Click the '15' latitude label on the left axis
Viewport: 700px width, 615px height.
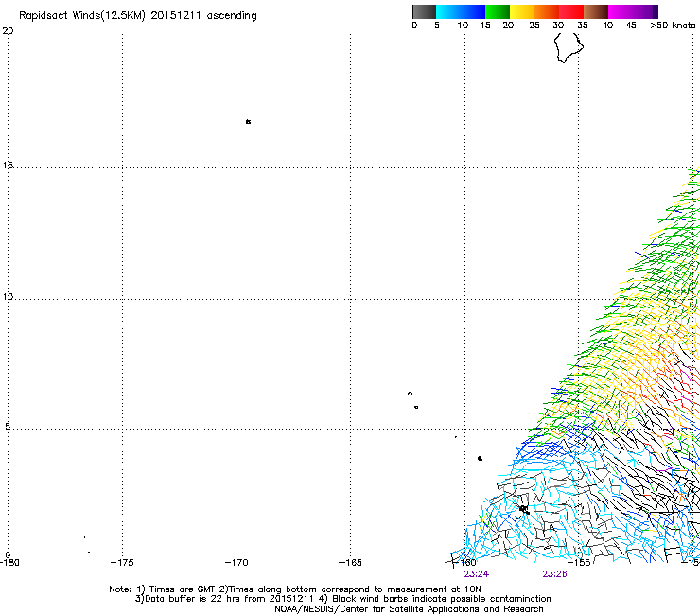(x=8, y=166)
